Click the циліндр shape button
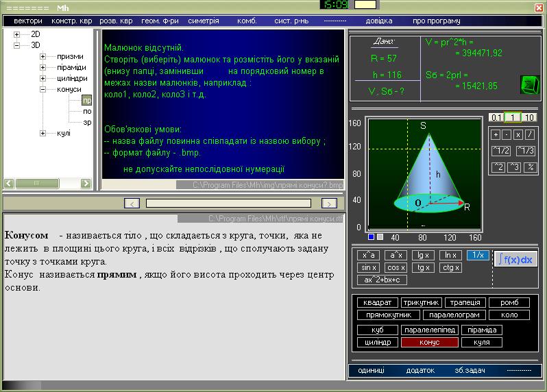The width and height of the screenshot is (547, 392). (377, 342)
